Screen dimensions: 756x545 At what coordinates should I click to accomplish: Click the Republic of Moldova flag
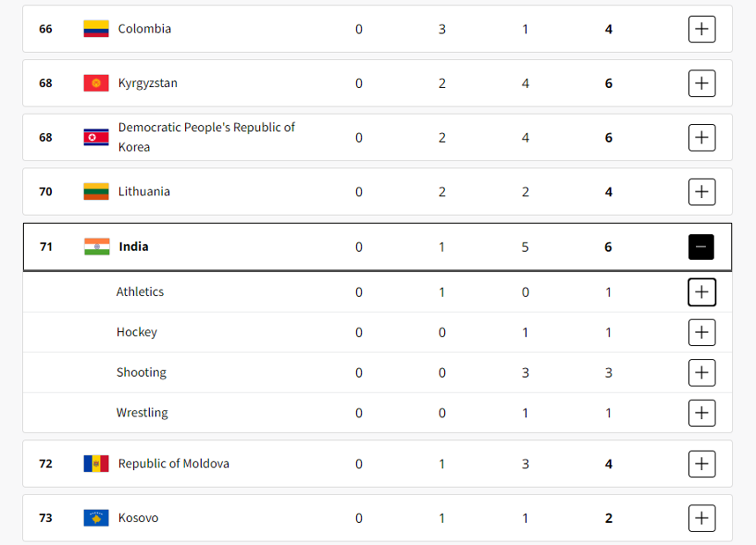point(96,464)
